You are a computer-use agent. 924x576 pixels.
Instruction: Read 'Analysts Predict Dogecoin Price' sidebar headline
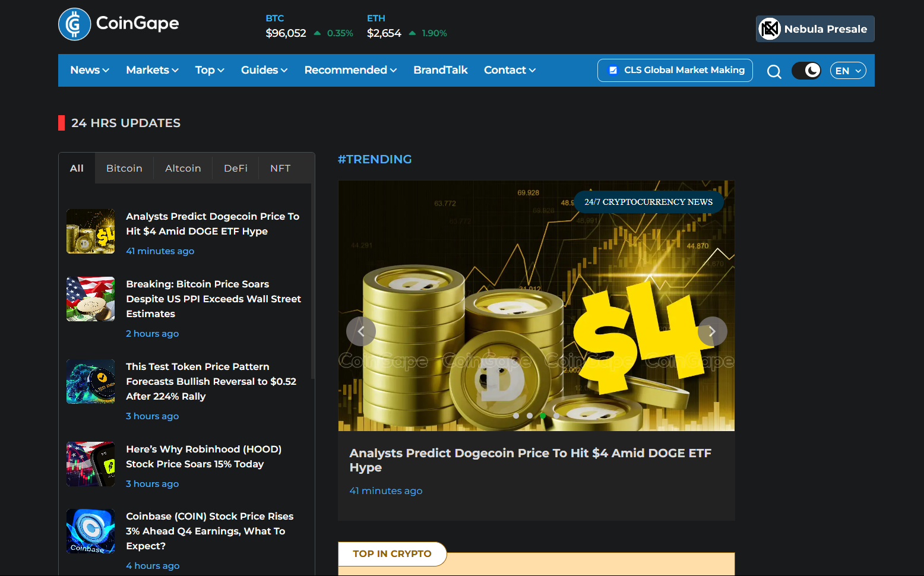coord(213,224)
